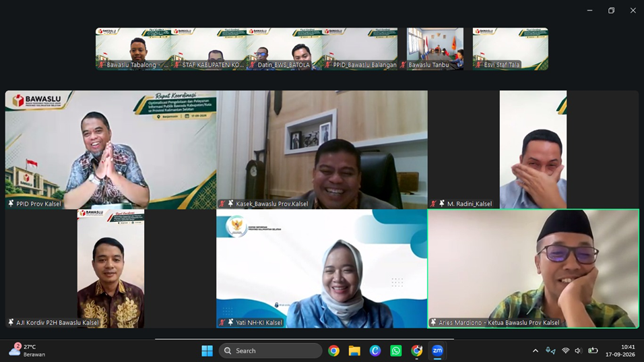The width and height of the screenshot is (644, 362).
Task: Click the taskbar Search box
Action: [x=271, y=351]
